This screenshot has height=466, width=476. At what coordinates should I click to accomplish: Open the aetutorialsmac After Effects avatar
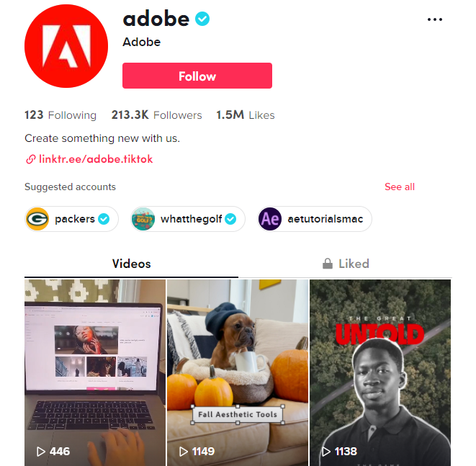270,219
